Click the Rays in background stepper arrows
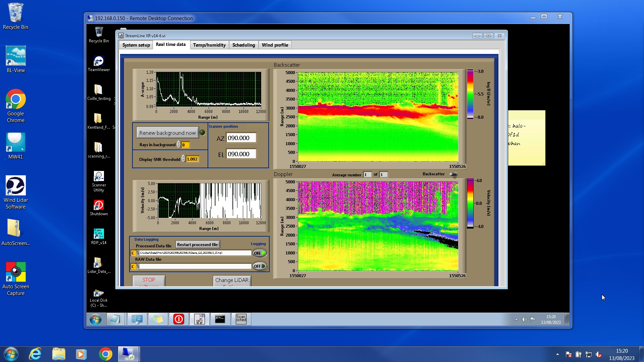The height and width of the screenshot is (362, 644). 179,145
